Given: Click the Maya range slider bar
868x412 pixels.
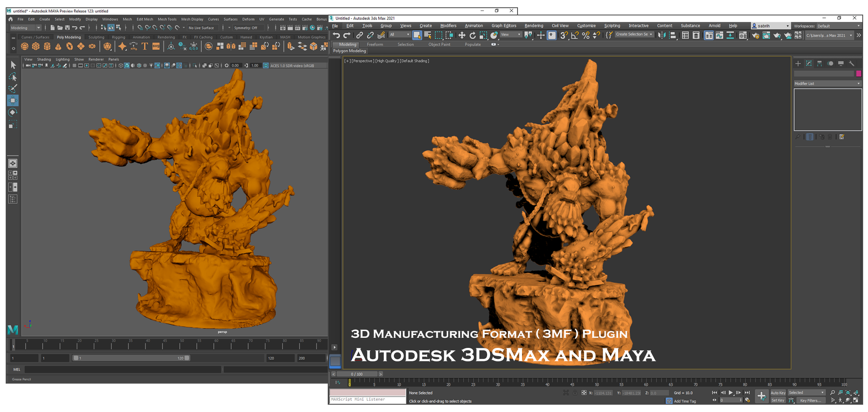Looking at the screenshot, I should (x=131, y=358).
